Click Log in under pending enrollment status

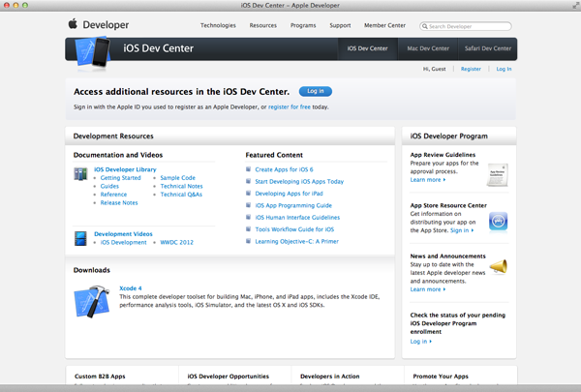point(420,342)
